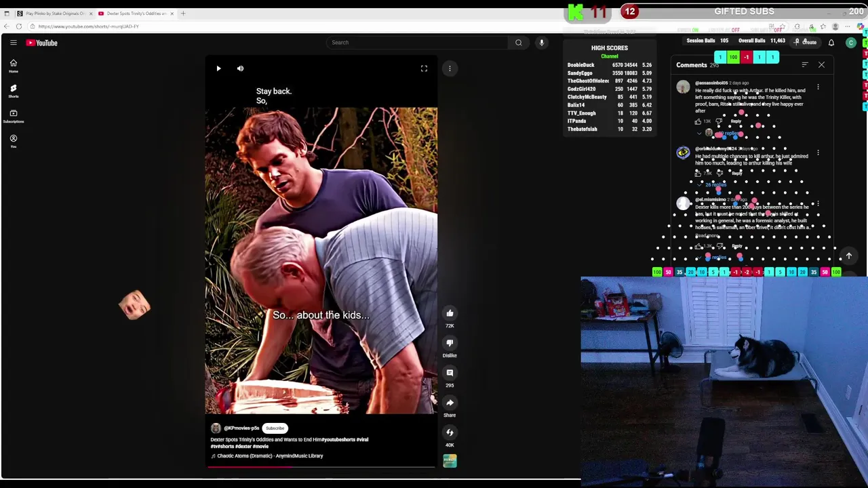Click the GIFTED SUBS goal bar
Screen dimensions: 868x488
(x=744, y=12)
